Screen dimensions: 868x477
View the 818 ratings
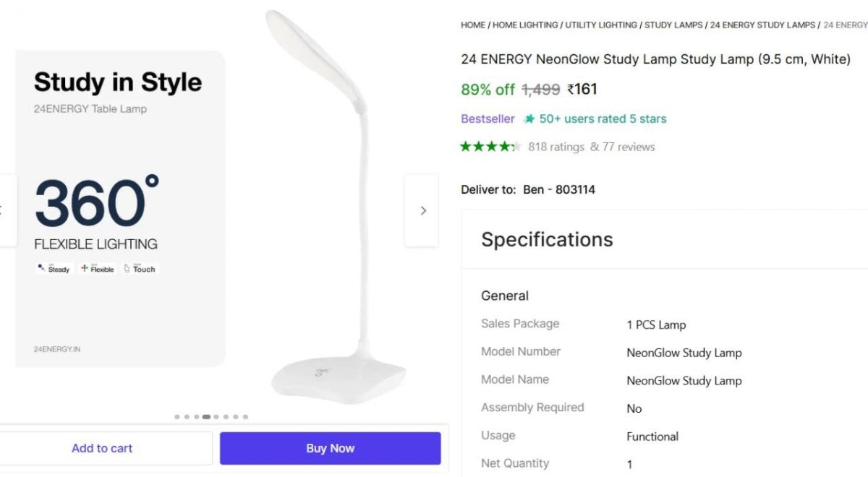point(556,146)
